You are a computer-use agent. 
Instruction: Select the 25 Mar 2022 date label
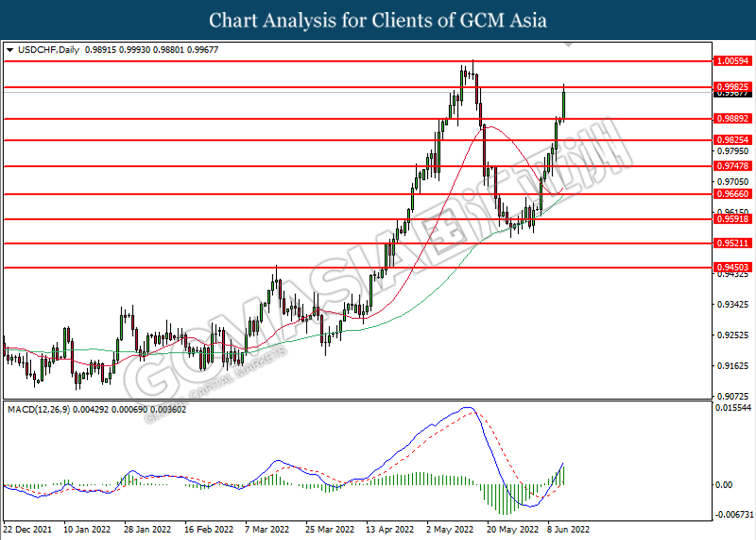click(x=330, y=529)
